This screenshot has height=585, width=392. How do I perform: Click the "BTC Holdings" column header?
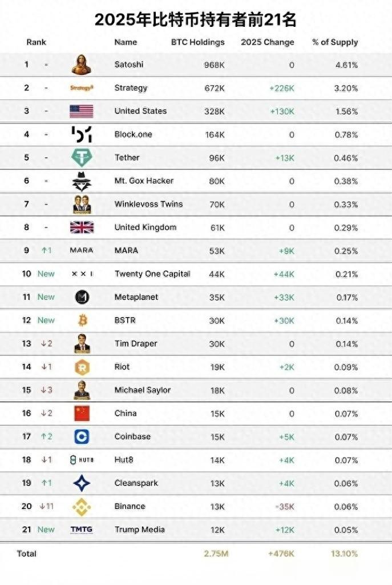point(198,42)
